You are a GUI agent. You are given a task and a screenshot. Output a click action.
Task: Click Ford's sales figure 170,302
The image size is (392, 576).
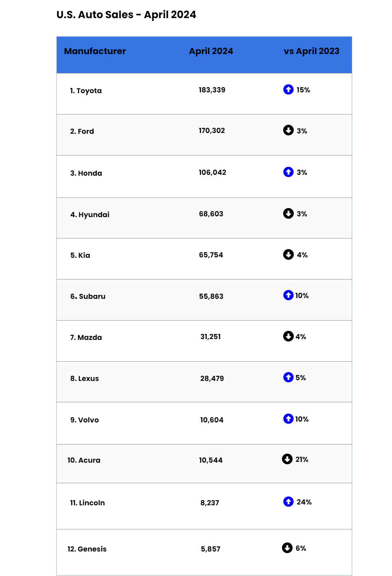pyautogui.click(x=212, y=131)
